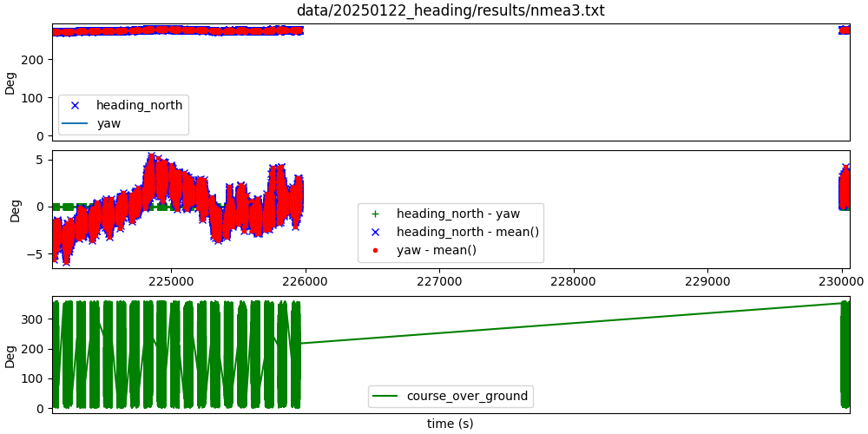
Task: Click the figure title nmea3.txt path
Action: pyautogui.click(x=450, y=10)
